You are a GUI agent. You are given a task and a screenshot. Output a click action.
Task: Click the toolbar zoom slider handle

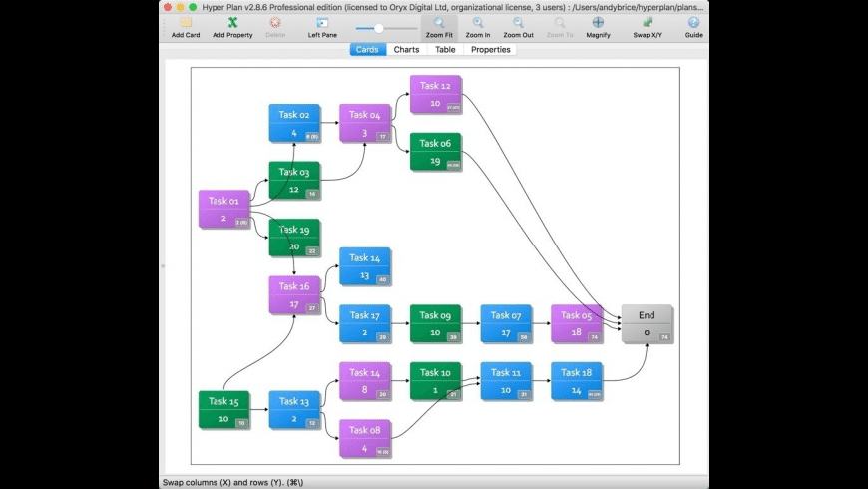pos(379,28)
